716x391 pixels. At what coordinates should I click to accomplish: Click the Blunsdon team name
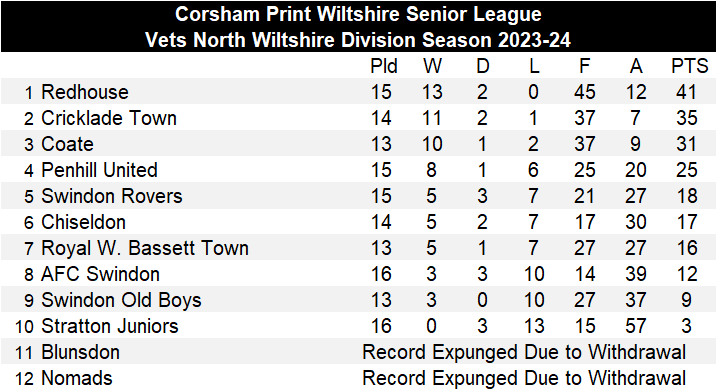click(x=80, y=353)
